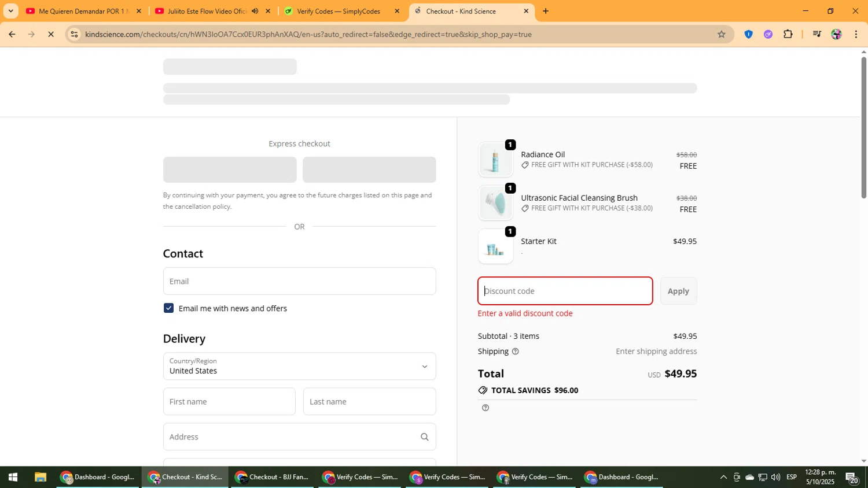Click the Total amount $49.95
The width and height of the screenshot is (868, 488).
tap(681, 374)
